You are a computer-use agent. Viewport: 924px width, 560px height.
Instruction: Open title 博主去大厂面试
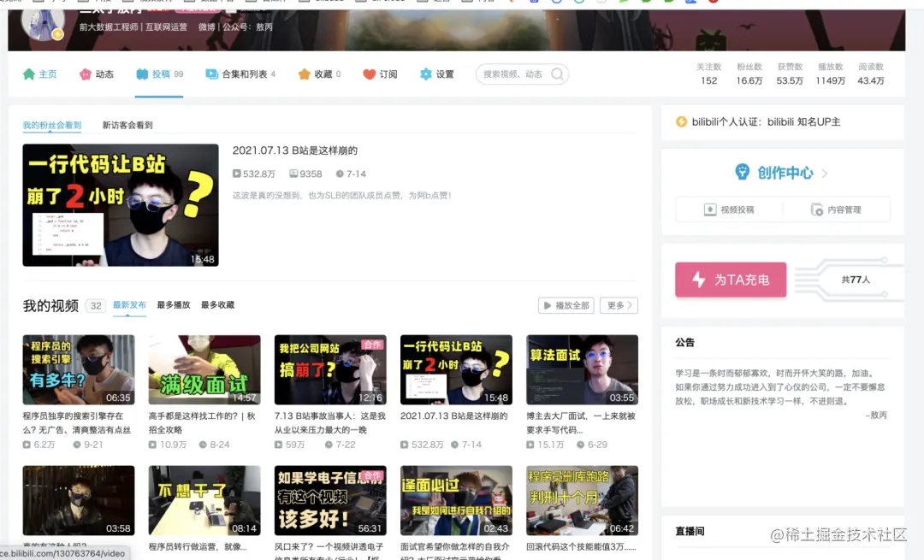coord(581,423)
